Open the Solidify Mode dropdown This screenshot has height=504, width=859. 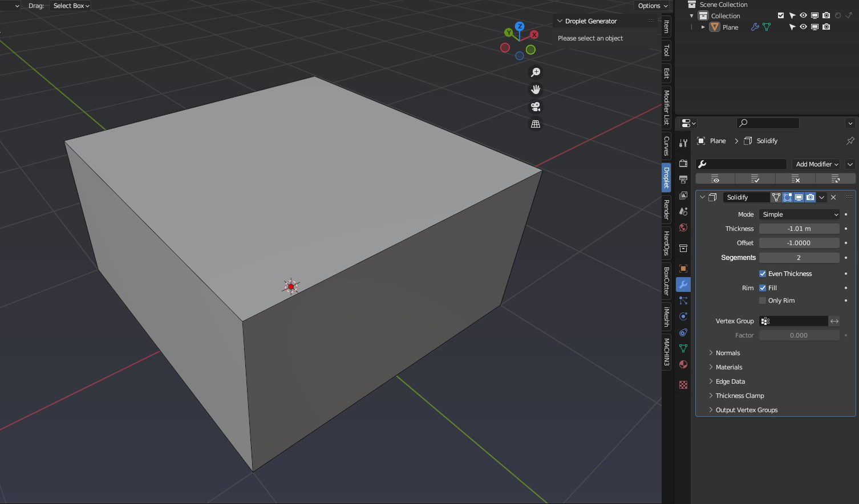click(x=800, y=214)
